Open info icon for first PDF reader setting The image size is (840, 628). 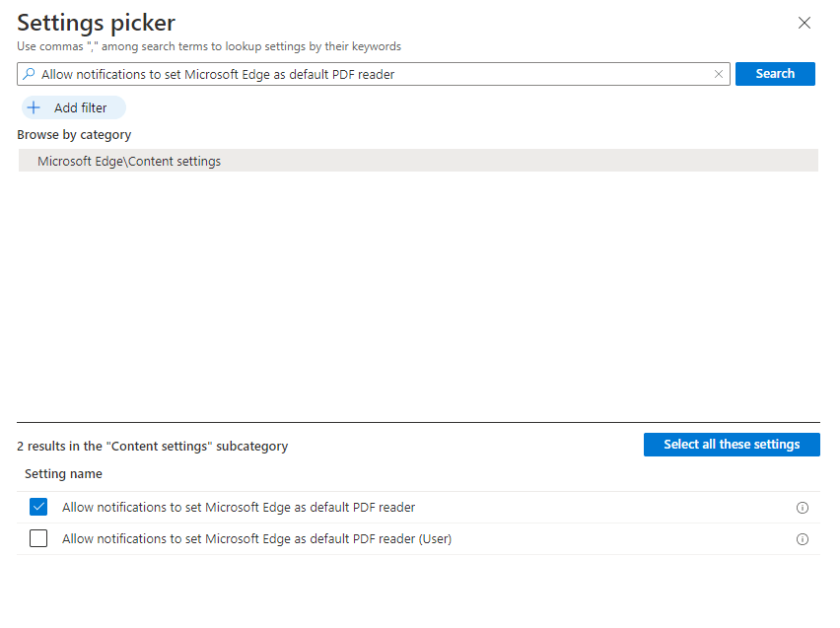pyautogui.click(x=802, y=508)
